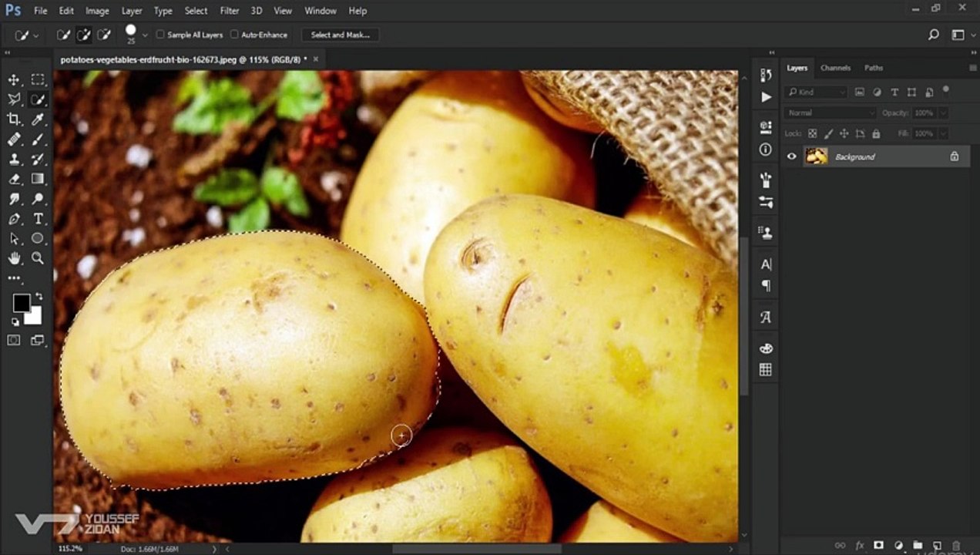Expand the status bar info arrow

coord(214,549)
